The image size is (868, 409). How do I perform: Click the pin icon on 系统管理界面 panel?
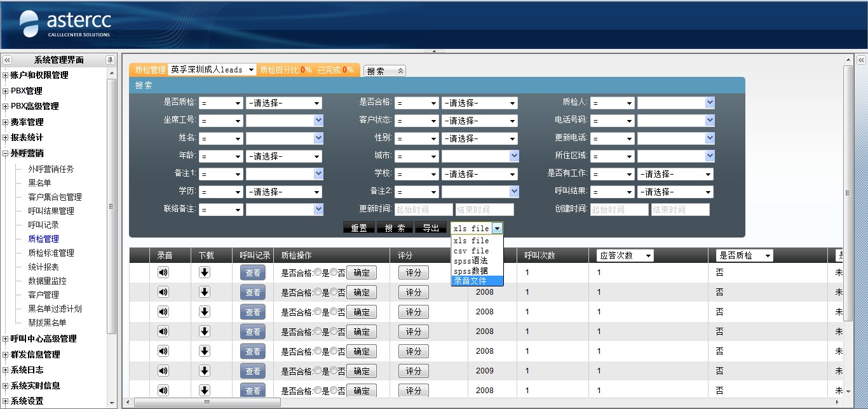(x=110, y=60)
